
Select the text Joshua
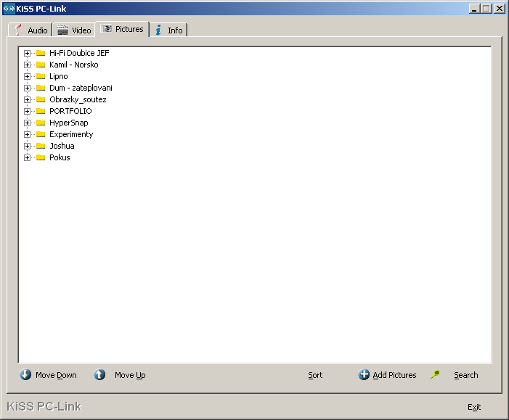click(x=62, y=146)
